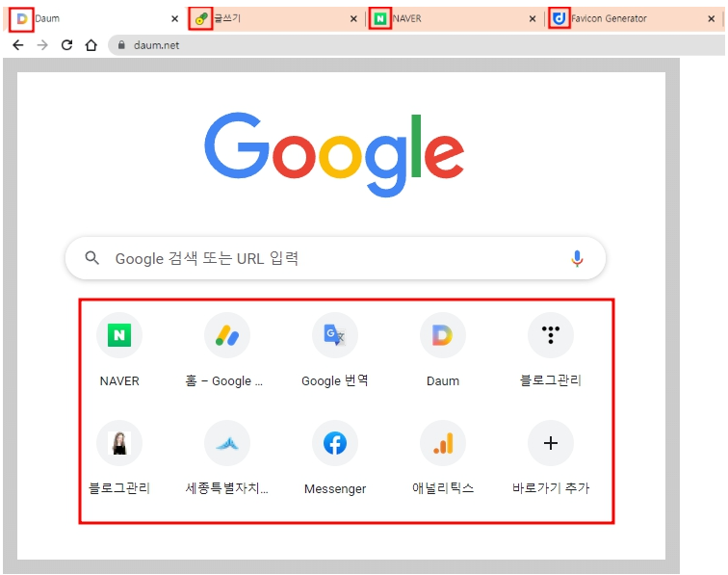Focus the Google 검색 또는 URL 입력 field
This screenshot has height=575, width=728.
tap(335, 258)
